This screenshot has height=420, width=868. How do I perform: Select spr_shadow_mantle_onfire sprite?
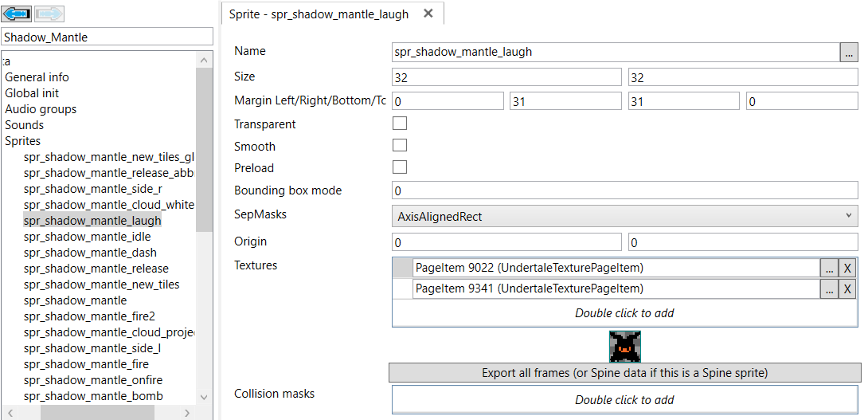coord(93,380)
